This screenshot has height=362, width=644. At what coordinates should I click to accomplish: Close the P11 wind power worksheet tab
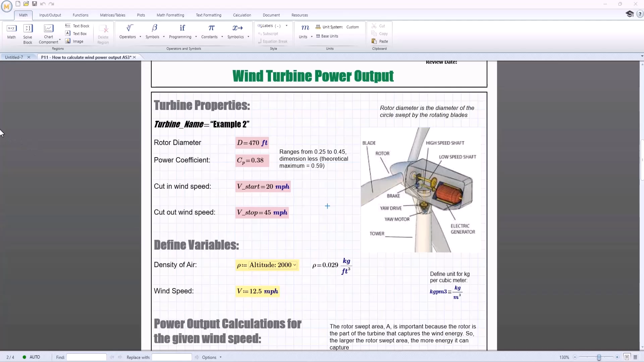[134, 57]
